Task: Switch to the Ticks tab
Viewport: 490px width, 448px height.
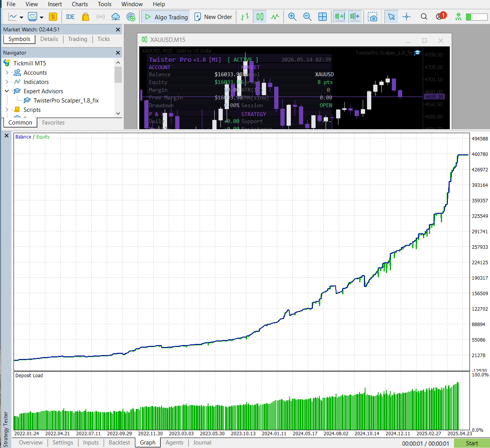Action: (x=104, y=39)
